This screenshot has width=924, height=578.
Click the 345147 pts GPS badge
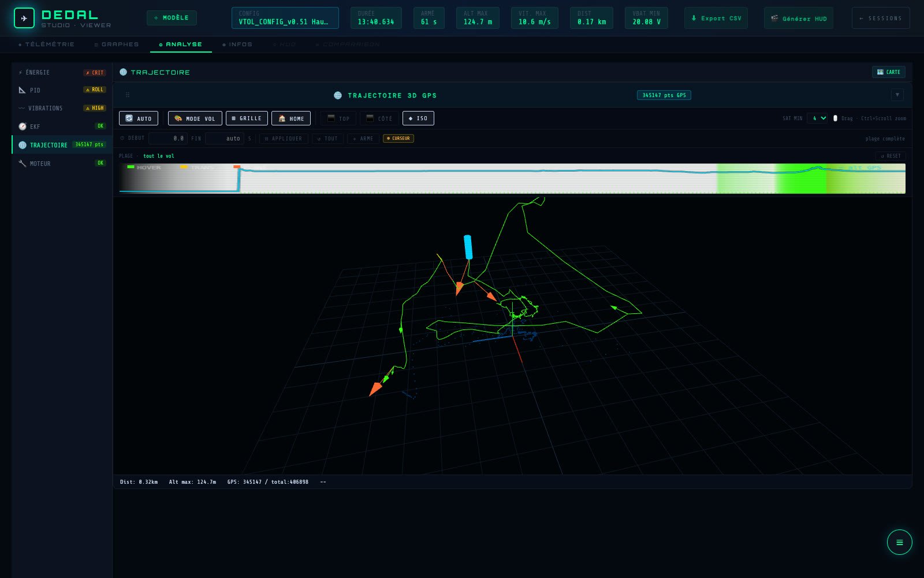pyautogui.click(x=664, y=95)
